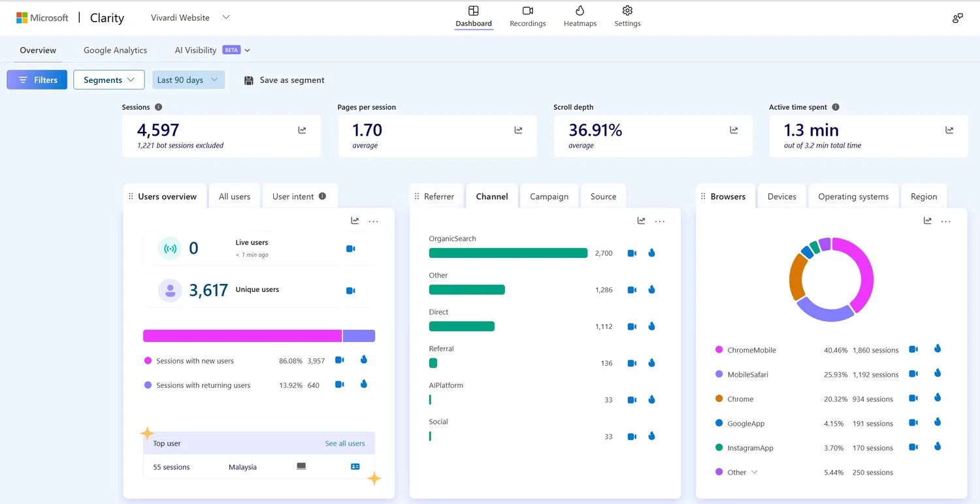Open heatmap for AIPlatform channel
The width and height of the screenshot is (980, 504).
pyautogui.click(x=651, y=400)
